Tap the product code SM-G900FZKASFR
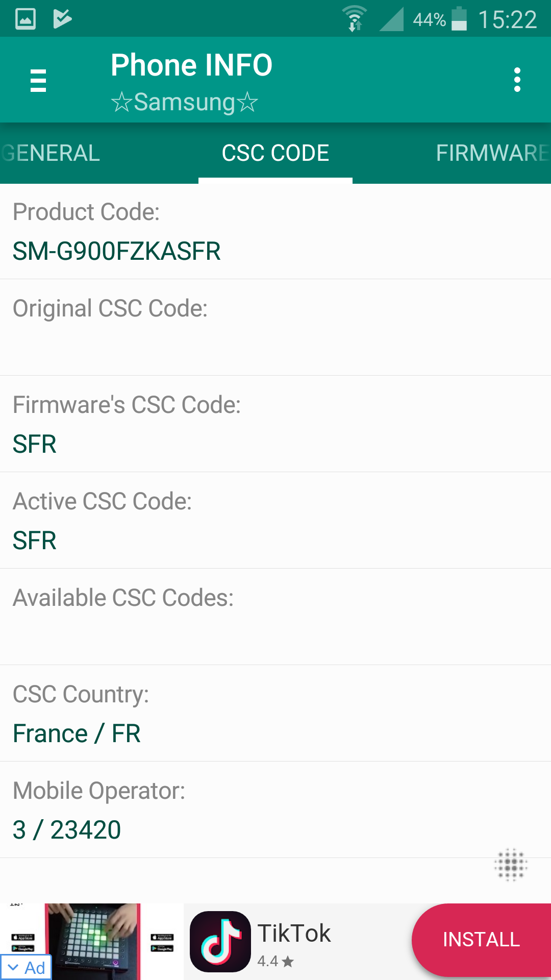This screenshot has width=551, height=980. [117, 251]
